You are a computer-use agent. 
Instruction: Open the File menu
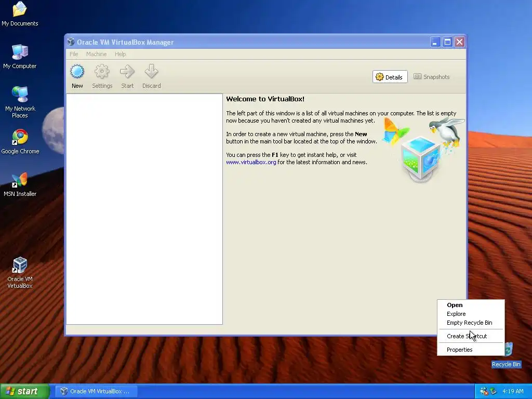[x=74, y=54]
